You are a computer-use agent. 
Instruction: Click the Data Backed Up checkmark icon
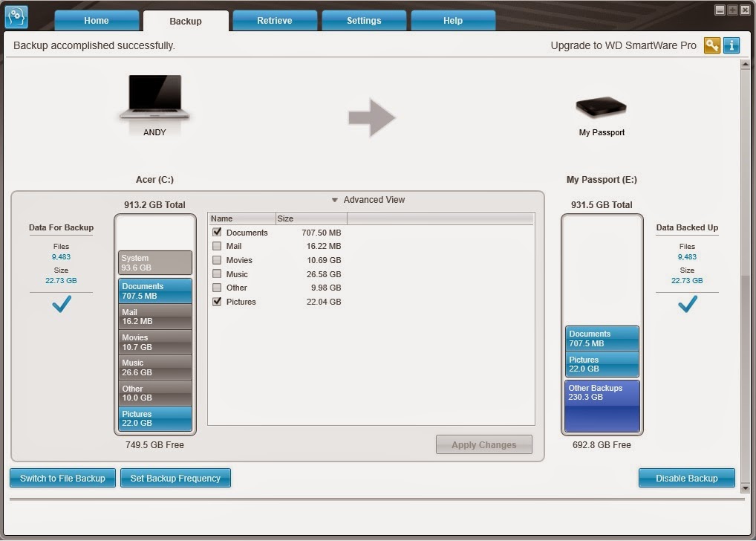pyautogui.click(x=688, y=304)
